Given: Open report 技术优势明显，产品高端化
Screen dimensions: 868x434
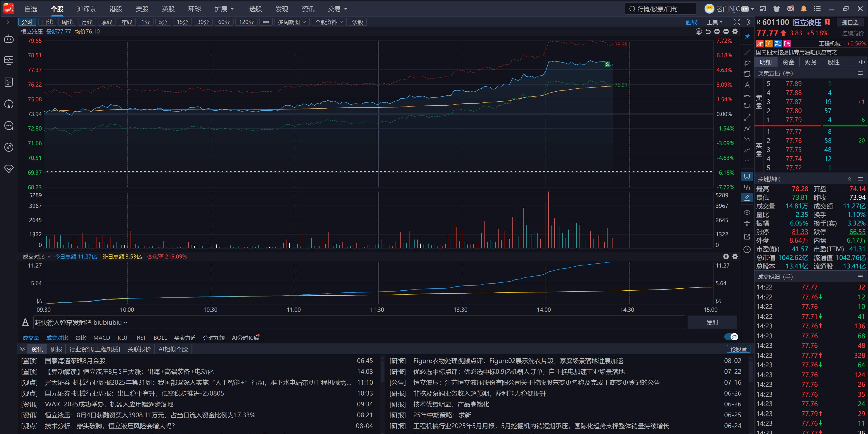Looking at the screenshot, I should 451,404.
